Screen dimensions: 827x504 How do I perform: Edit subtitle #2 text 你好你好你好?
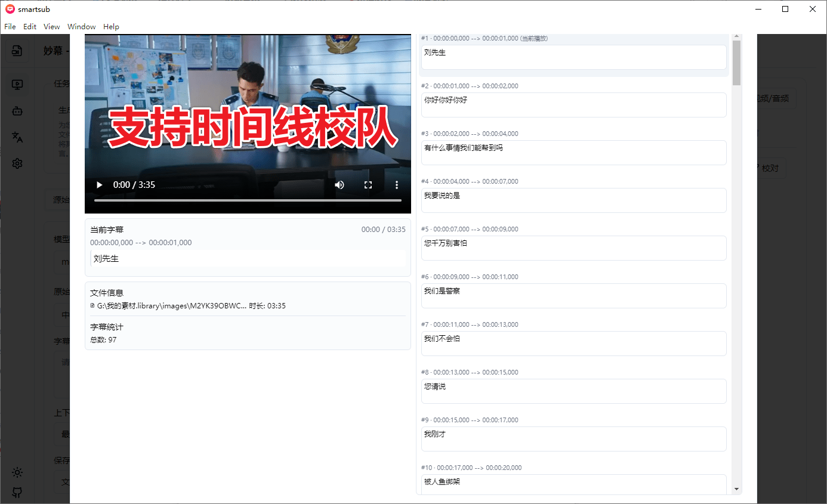(573, 105)
